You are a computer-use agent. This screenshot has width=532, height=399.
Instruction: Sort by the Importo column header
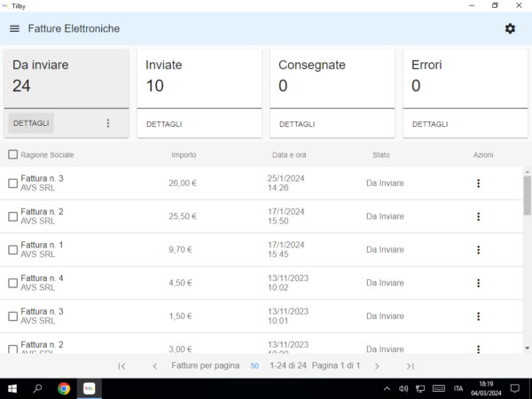tap(184, 155)
